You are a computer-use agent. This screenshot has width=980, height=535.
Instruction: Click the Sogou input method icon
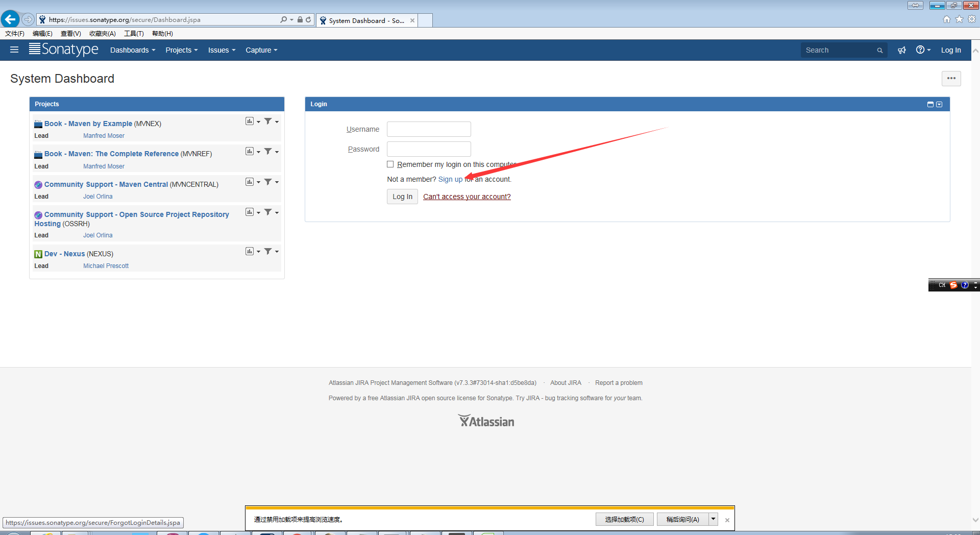pyautogui.click(x=953, y=285)
